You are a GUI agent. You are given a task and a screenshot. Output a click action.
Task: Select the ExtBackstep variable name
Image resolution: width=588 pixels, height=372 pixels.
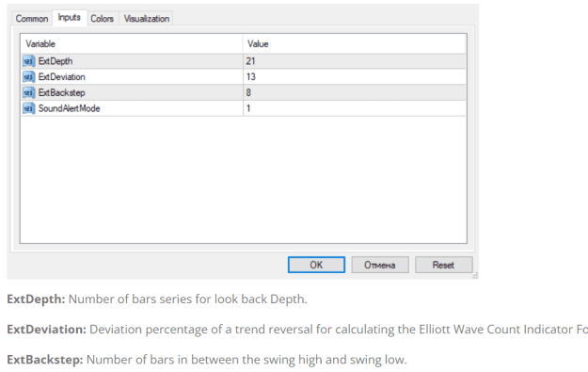coord(62,92)
